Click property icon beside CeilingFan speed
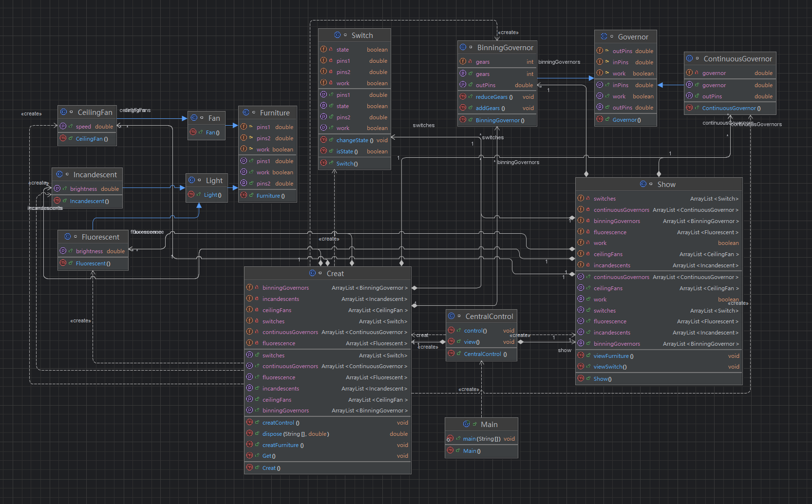 (x=63, y=126)
